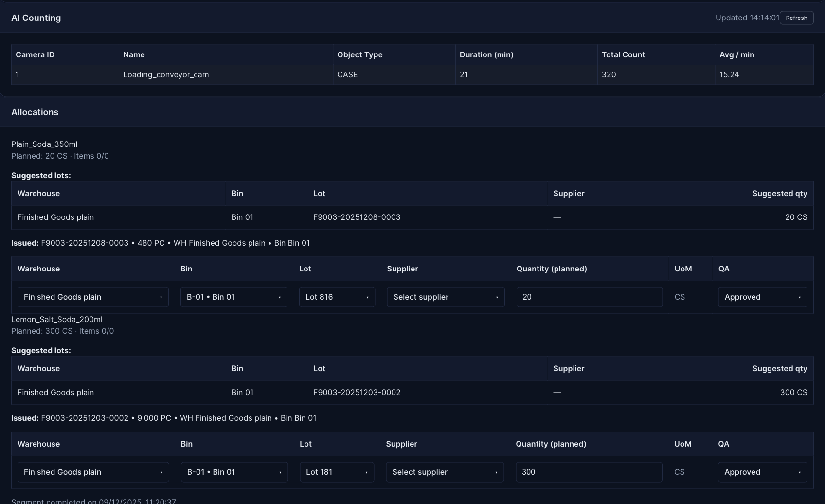
Task: Click the 300 CS suggested quantity cell
Action: 793,393
